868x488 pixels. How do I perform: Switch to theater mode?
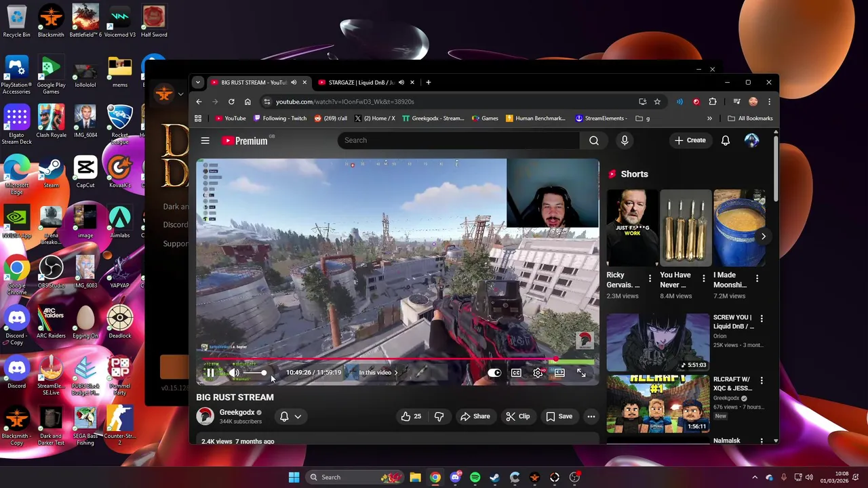559,373
